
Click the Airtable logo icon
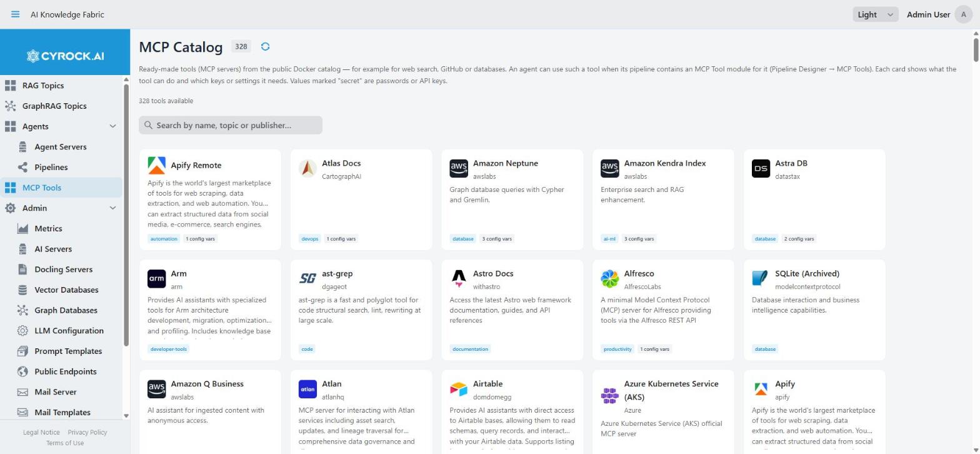tap(459, 389)
